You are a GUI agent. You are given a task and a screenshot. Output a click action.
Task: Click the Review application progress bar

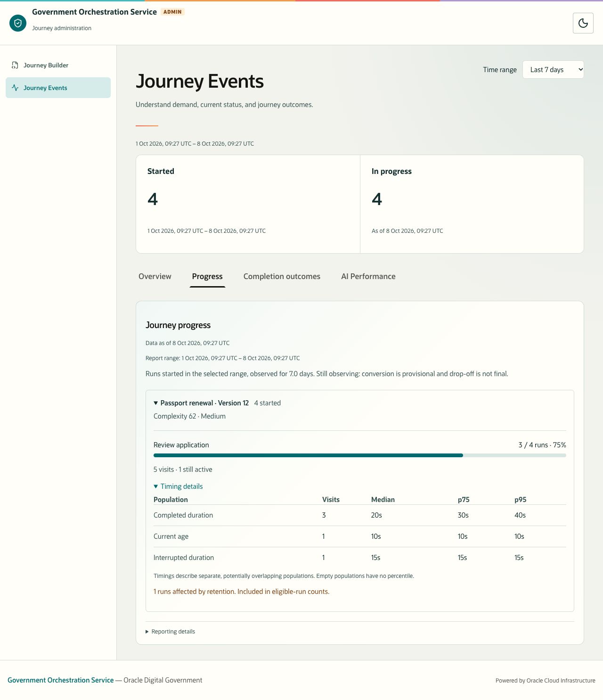point(360,455)
